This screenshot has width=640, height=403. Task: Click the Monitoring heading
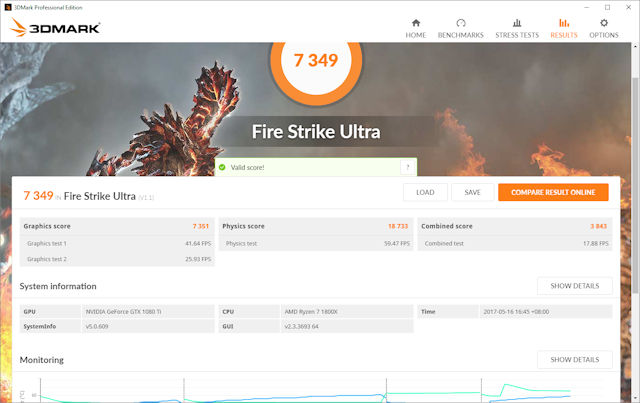[42, 360]
